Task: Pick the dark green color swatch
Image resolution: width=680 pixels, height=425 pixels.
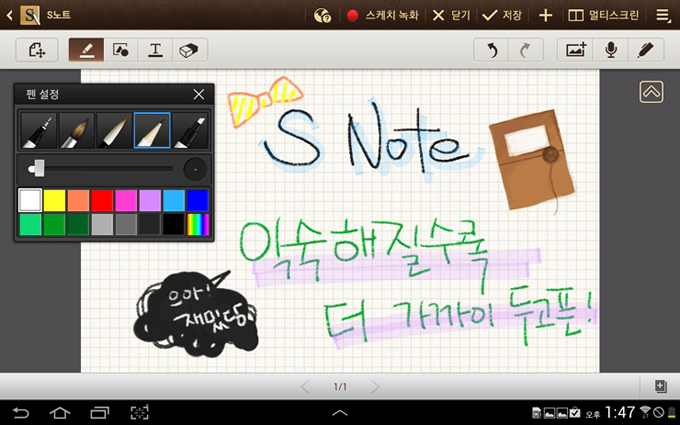Action: (x=78, y=224)
